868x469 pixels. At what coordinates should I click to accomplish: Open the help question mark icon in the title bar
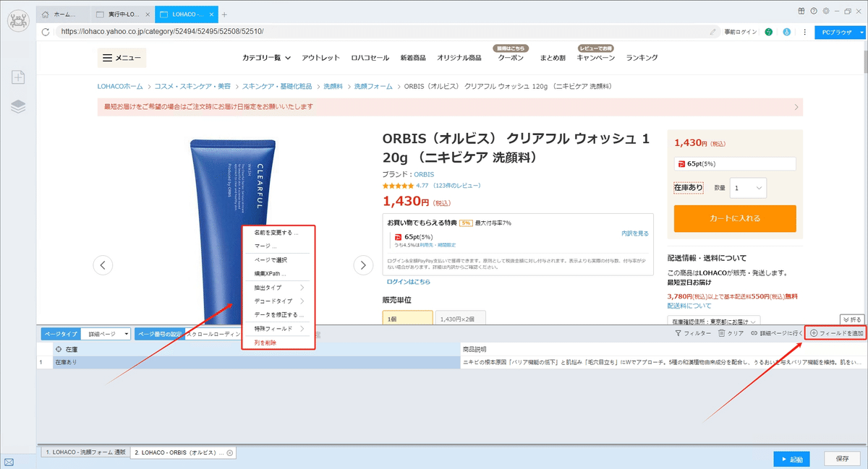coord(814,11)
